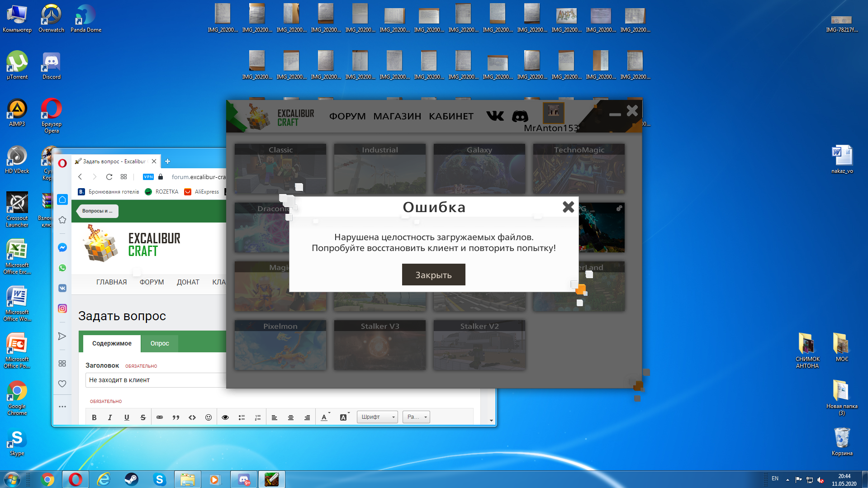Insert a code block in the editor
Image resolution: width=868 pixels, height=488 pixels.
click(x=192, y=417)
